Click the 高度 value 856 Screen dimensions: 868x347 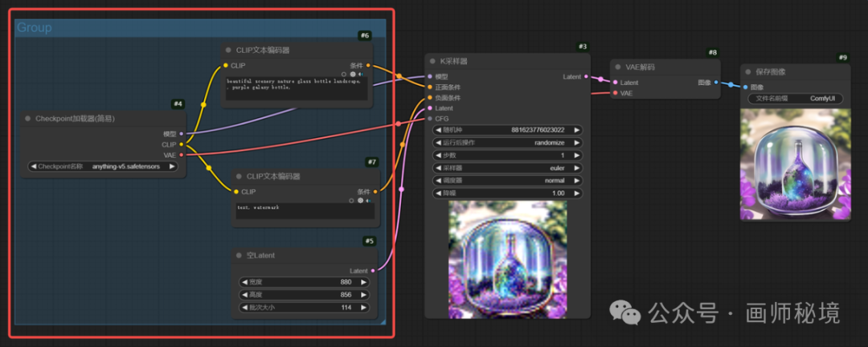click(x=346, y=295)
